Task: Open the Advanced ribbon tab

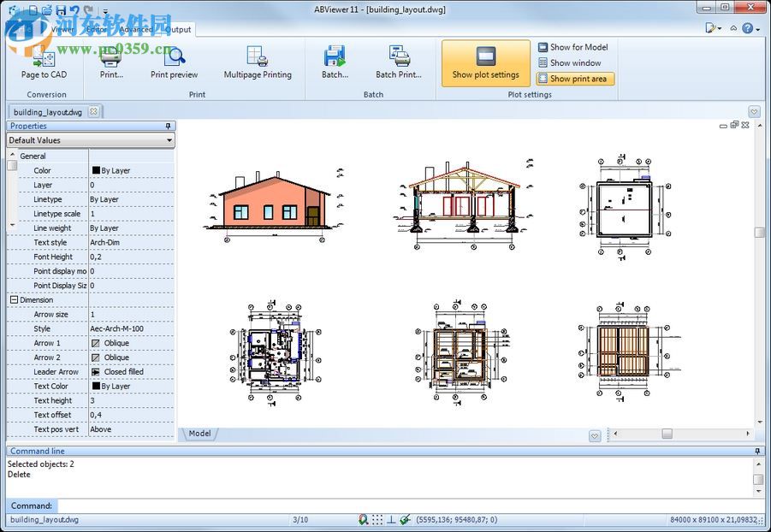Action: click(x=135, y=28)
